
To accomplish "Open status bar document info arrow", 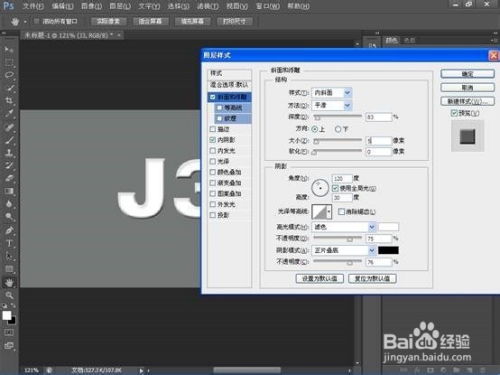I will click(x=141, y=370).
